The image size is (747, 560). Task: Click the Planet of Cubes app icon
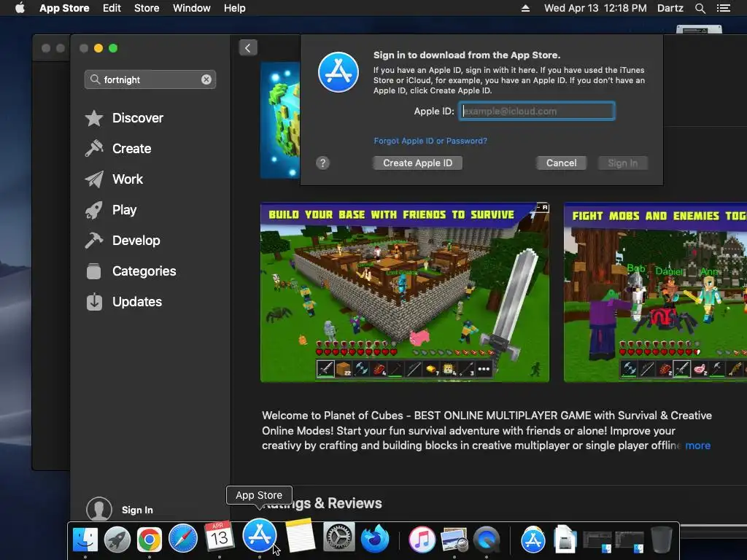pyautogui.click(x=281, y=120)
